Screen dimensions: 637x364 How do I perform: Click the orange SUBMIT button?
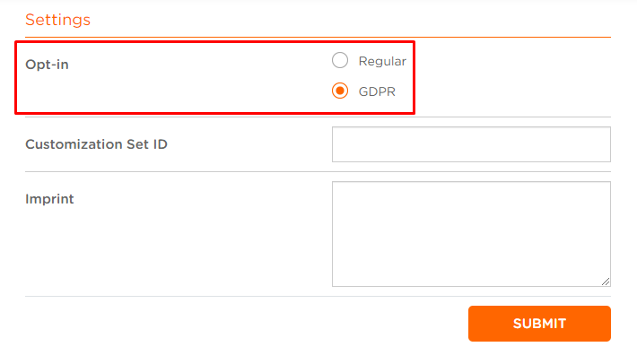(x=539, y=324)
